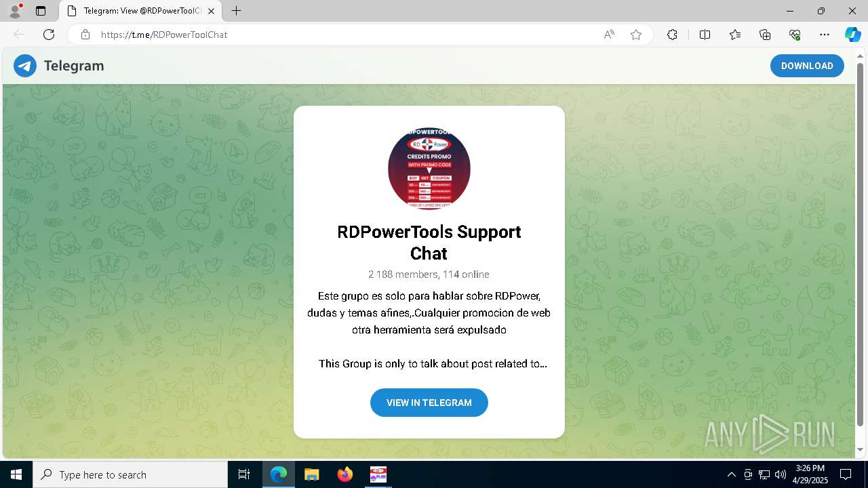Add this page to favorites
Viewport: 868px width, 488px height.
(636, 35)
